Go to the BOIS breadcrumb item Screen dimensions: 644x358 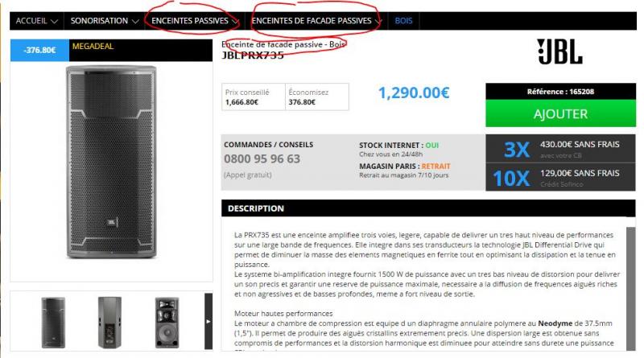(403, 21)
